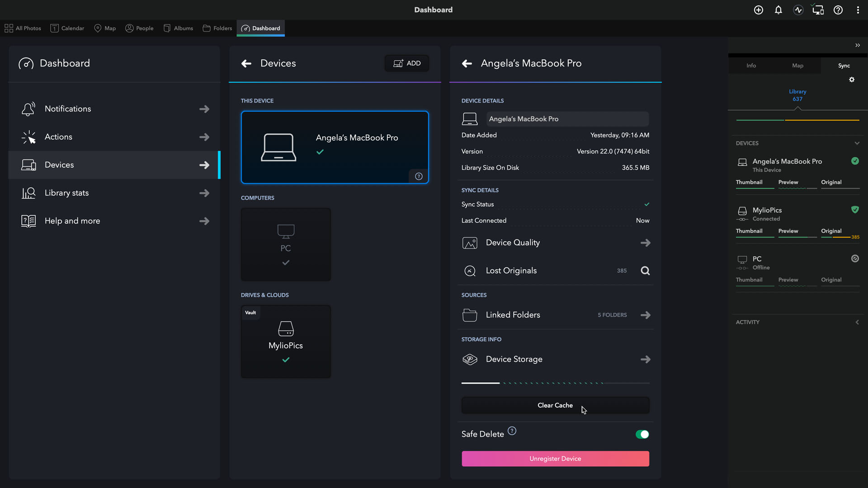
Task: Click the library sync progress bar
Action: (x=797, y=120)
